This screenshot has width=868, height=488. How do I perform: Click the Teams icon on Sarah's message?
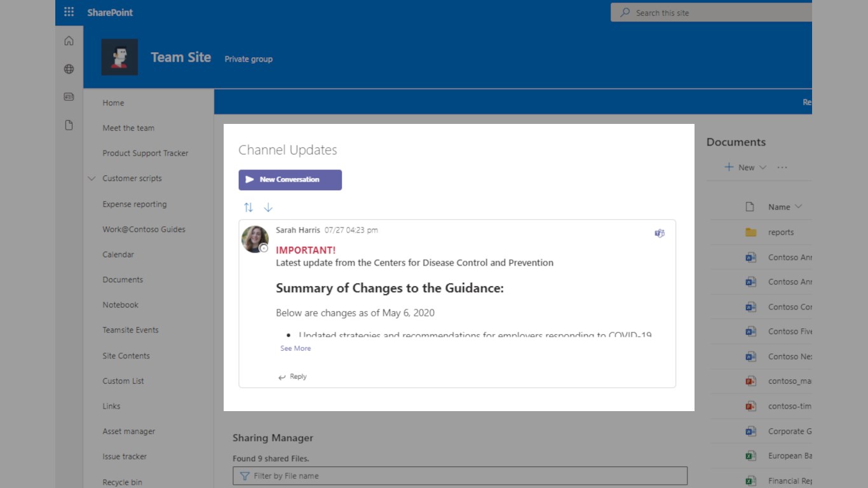pyautogui.click(x=660, y=233)
